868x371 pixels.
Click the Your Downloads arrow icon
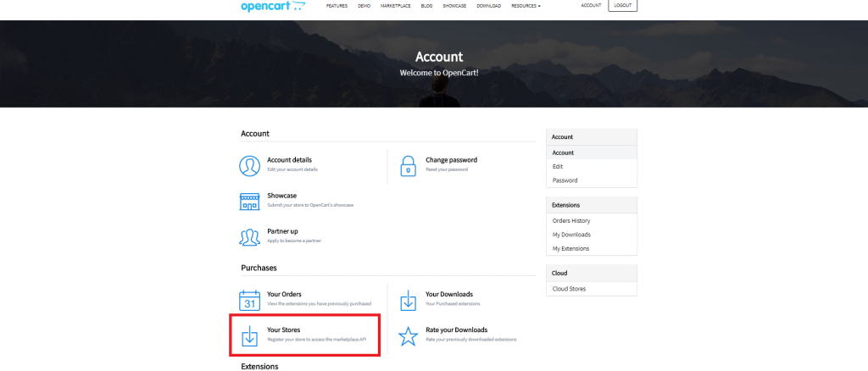pyautogui.click(x=408, y=300)
